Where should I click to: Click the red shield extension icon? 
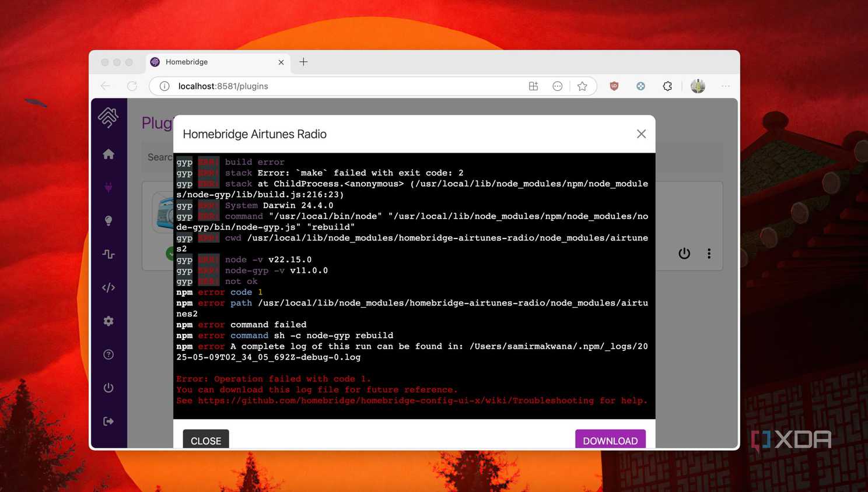point(614,86)
